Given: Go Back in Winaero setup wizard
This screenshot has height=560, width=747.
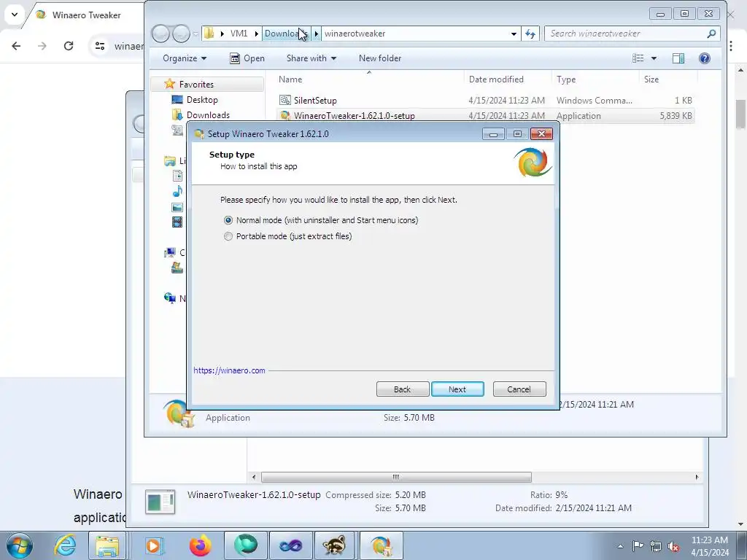Looking at the screenshot, I should pyautogui.click(x=403, y=389).
